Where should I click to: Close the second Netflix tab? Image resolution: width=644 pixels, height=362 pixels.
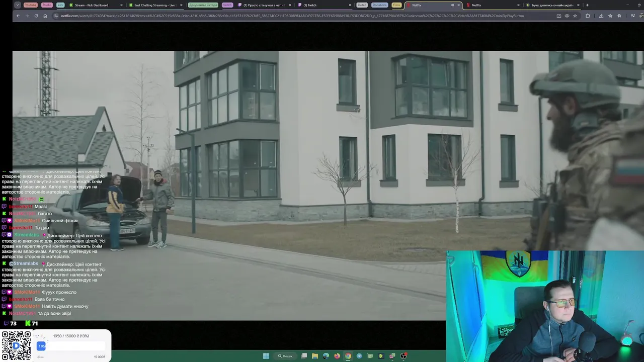[519, 5]
